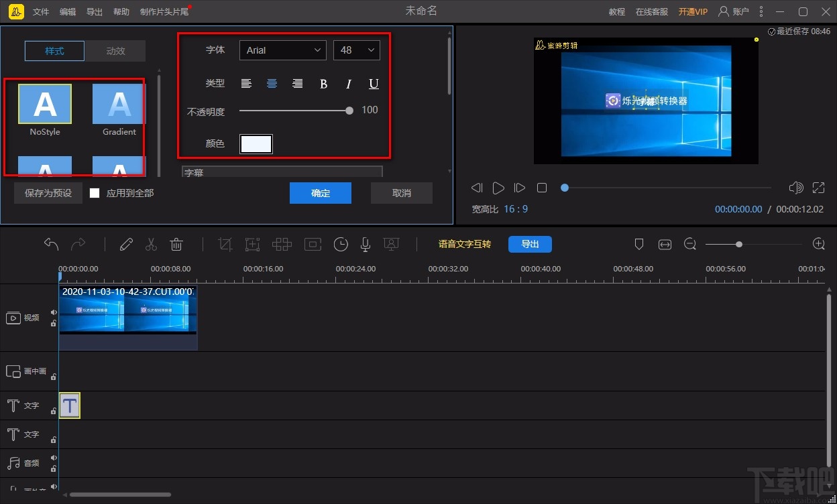Mute the 视频 track speaker
837x504 pixels.
54,312
